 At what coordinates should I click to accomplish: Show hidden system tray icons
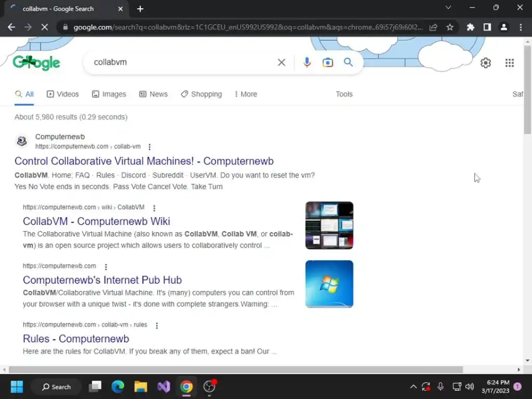pyautogui.click(x=413, y=387)
